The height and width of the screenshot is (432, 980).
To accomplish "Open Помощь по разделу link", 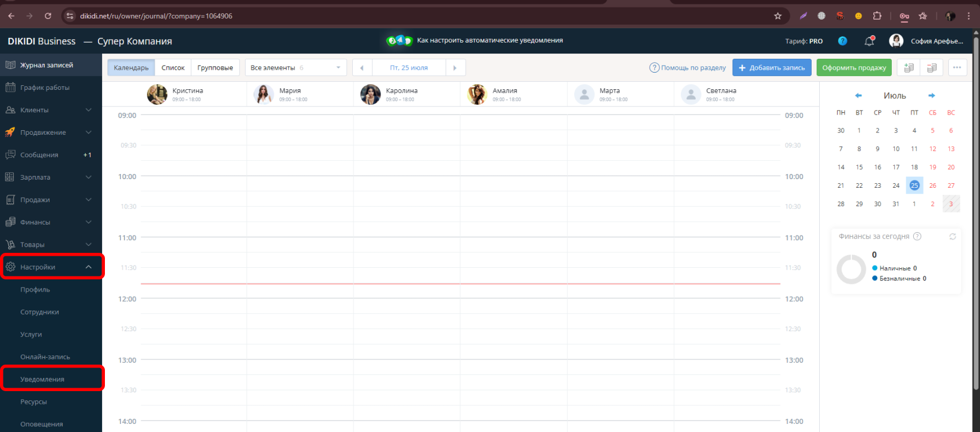I will click(x=688, y=67).
